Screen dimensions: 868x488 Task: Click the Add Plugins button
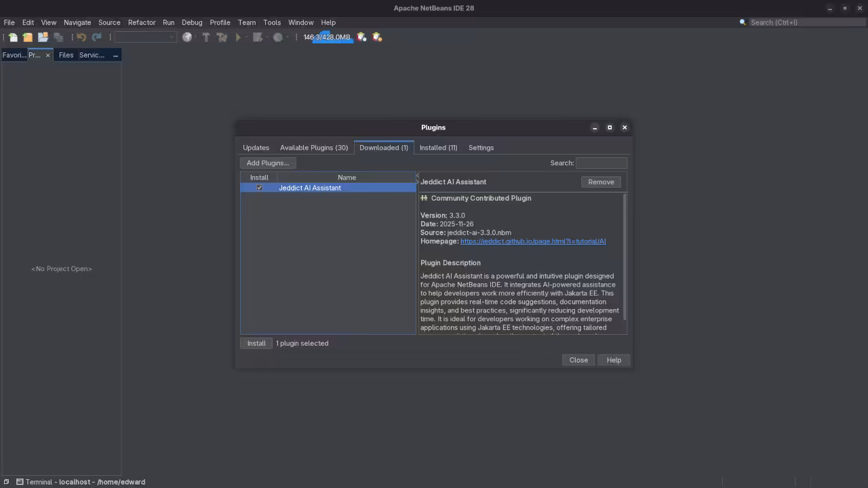pyautogui.click(x=267, y=163)
